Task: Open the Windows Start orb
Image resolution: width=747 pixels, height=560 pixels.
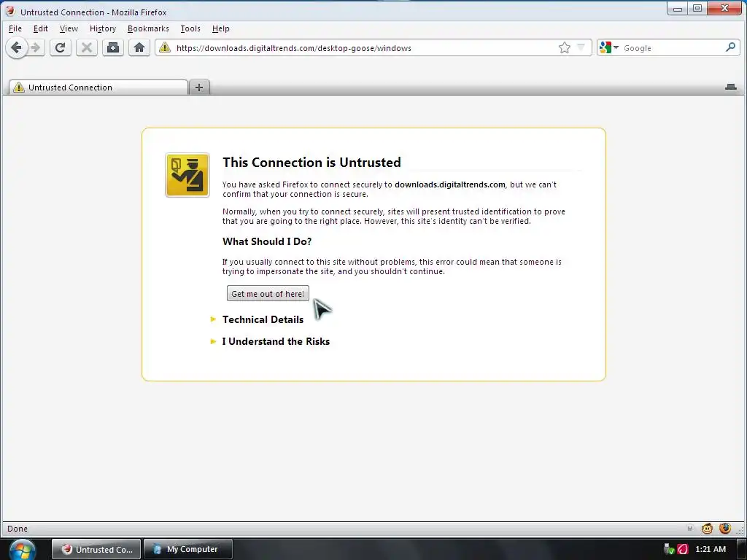Action: [x=22, y=550]
